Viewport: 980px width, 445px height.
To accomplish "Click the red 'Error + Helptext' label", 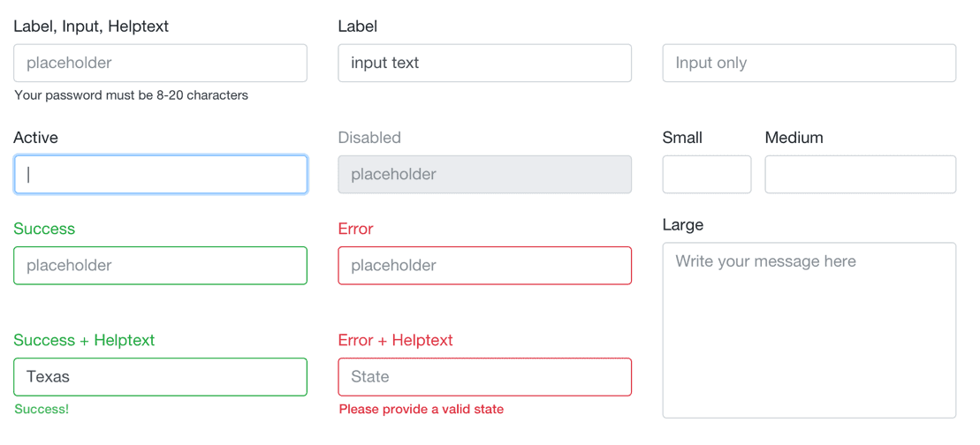I will tap(396, 340).
